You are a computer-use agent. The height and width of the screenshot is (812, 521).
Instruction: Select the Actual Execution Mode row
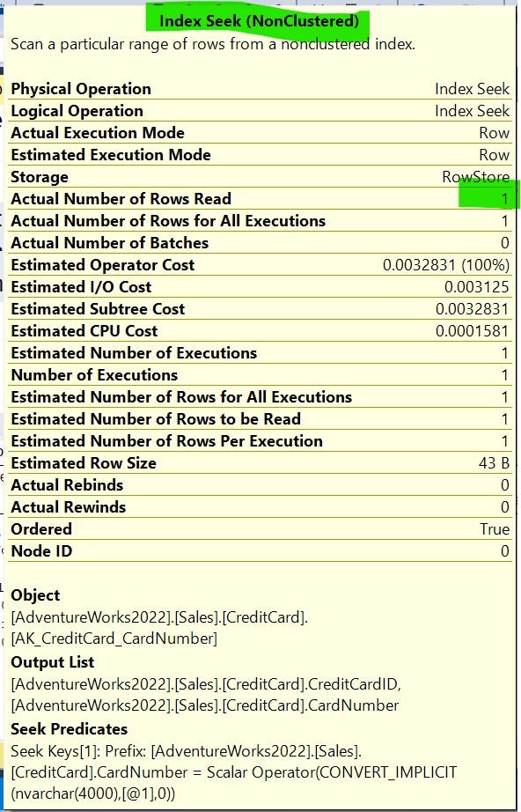click(x=260, y=133)
